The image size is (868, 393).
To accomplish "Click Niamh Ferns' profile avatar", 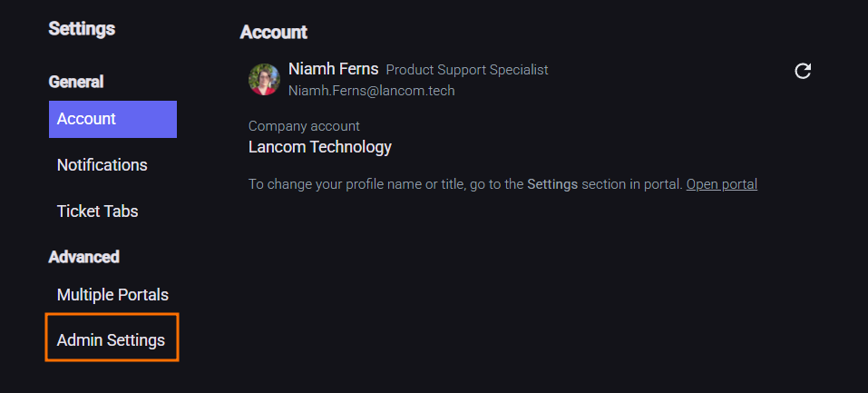I will [x=264, y=79].
